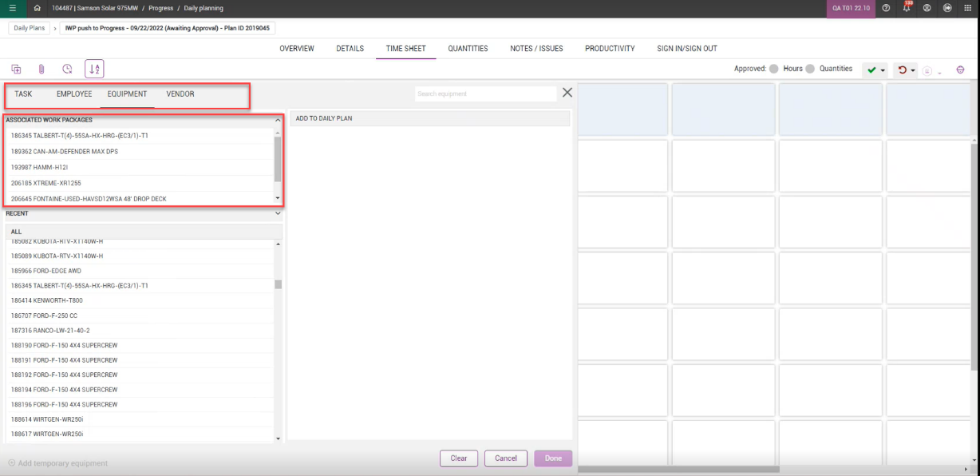Open the help question mark icon

[887, 8]
